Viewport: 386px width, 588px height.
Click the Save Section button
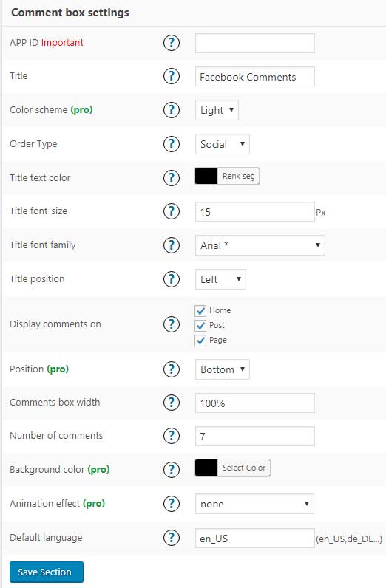click(x=47, y=572)
